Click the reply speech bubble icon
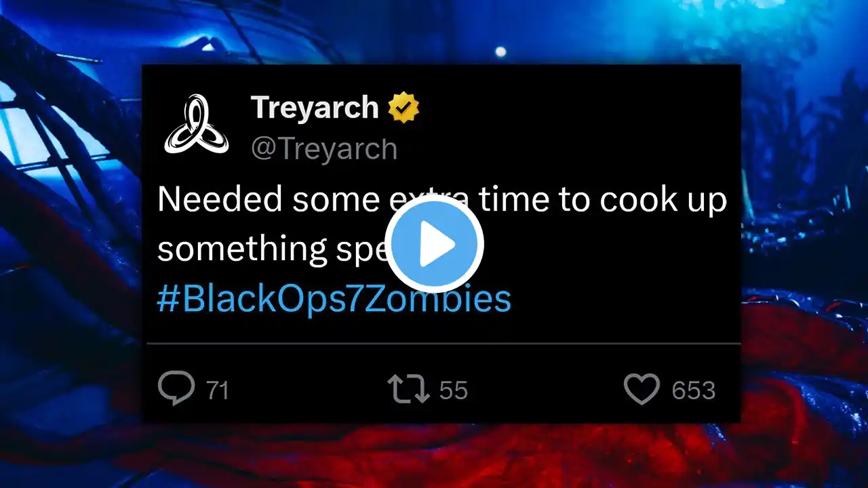Screen dimensions: 868x488 click(x=176, y=389)
